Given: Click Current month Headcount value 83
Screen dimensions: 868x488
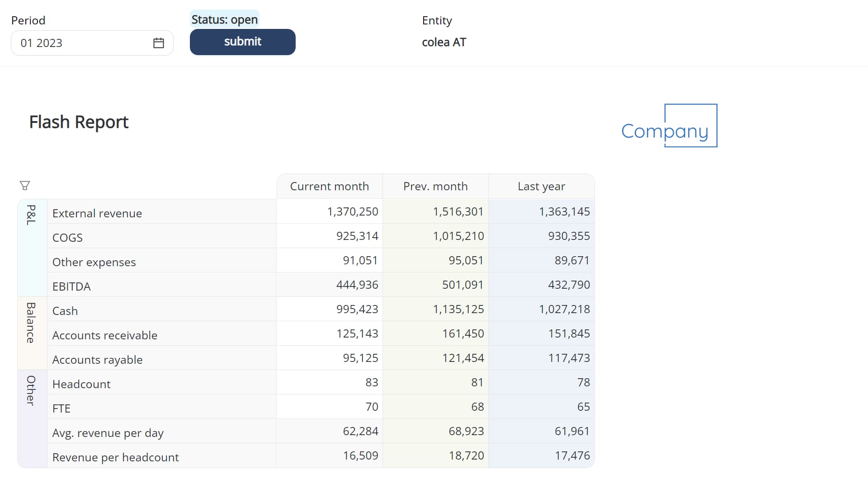Looking at the screenshot, I should (x=371, y=382).
